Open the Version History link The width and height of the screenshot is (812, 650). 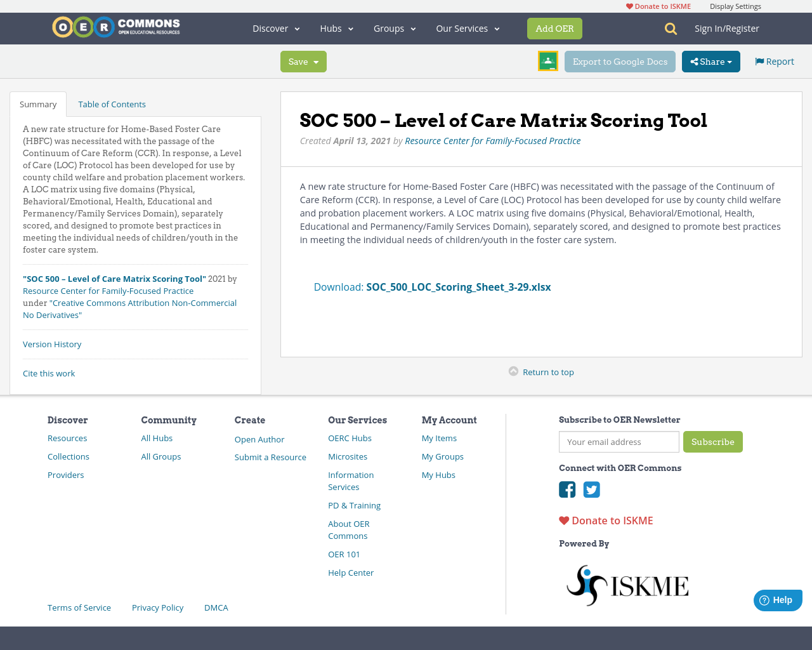pos(51,343)
